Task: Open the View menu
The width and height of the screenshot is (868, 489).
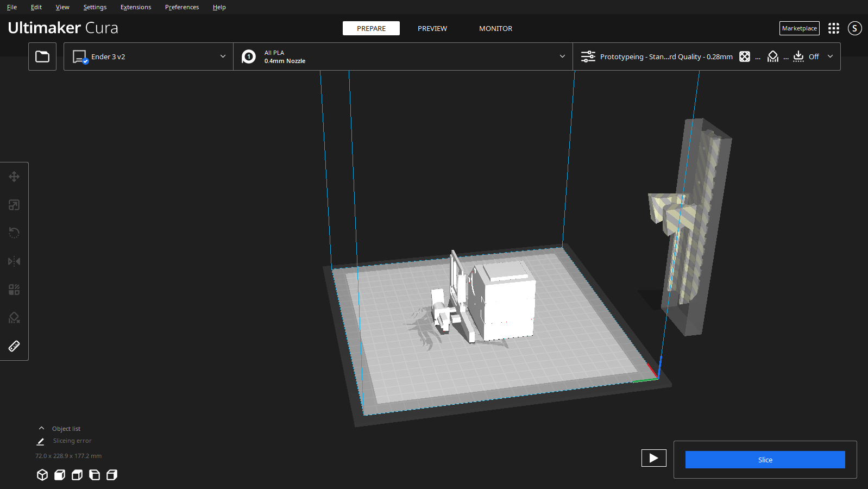Action: click(62, 7)
